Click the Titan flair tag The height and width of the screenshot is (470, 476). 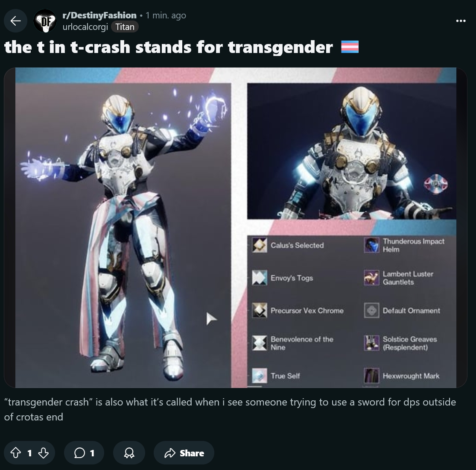tap(125, 27)
